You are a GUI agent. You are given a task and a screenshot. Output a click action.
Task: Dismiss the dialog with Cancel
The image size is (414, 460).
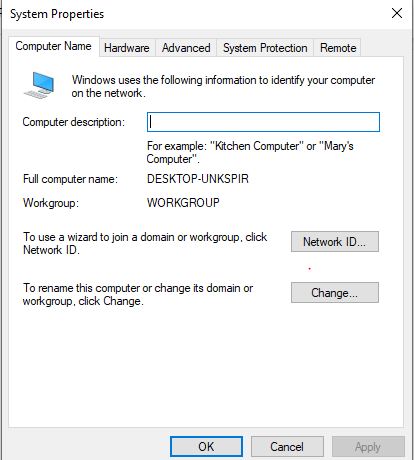coord(287,446)
